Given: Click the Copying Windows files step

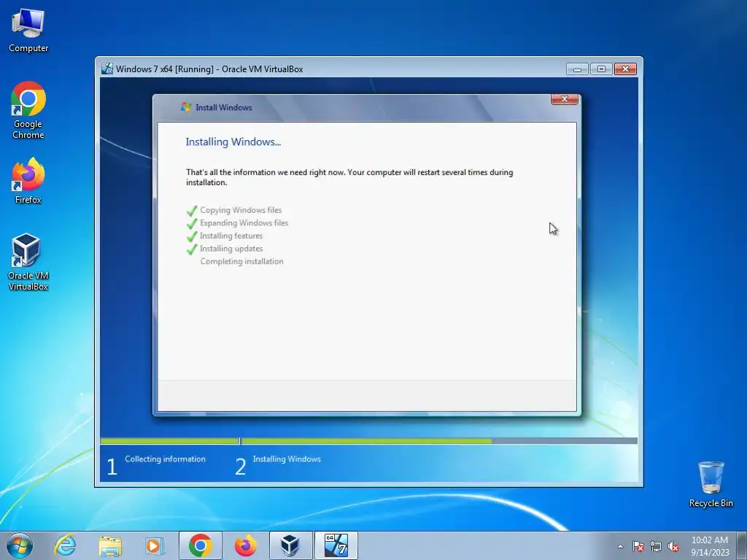Looking at the screenshot, I should click(x=241, y=210).
